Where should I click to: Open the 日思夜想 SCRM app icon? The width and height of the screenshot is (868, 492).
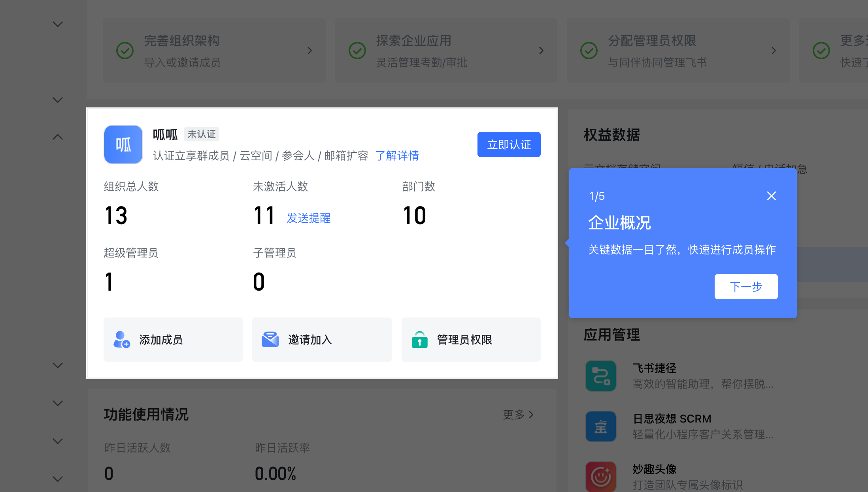point(600,426)
